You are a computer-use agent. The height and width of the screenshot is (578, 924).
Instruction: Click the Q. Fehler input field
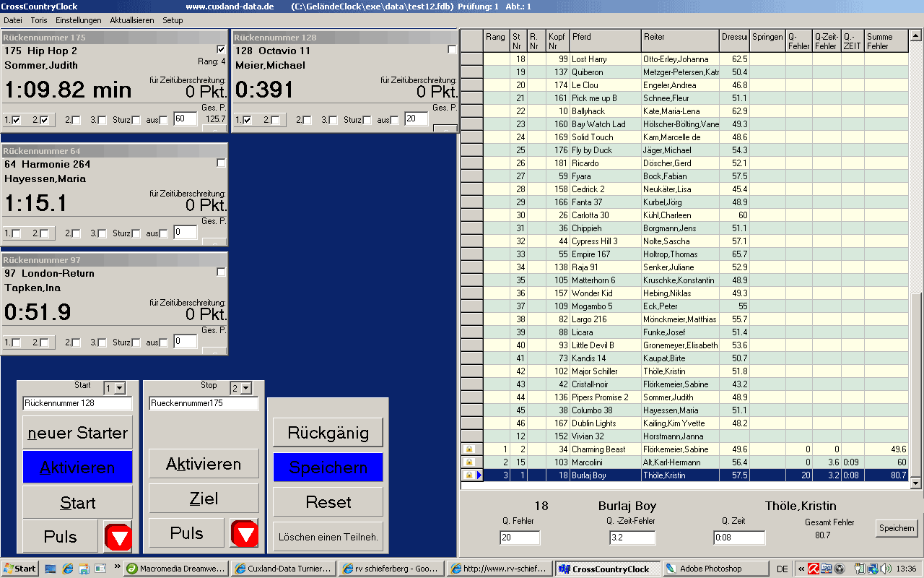pos(520,538)
